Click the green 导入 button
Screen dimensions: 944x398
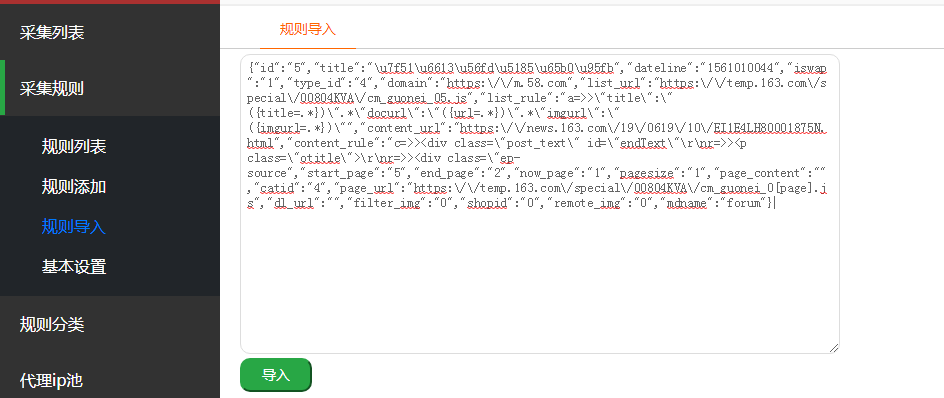276,375
